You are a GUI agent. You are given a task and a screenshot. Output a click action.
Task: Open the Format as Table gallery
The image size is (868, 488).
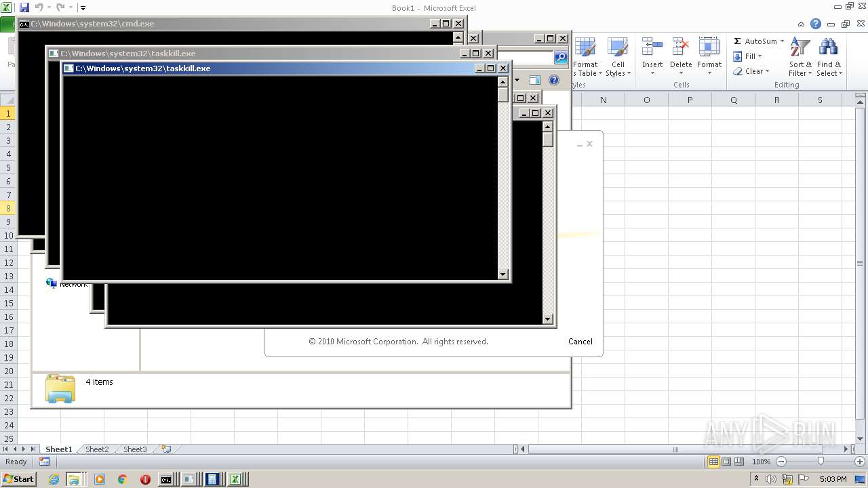point(585,58)
